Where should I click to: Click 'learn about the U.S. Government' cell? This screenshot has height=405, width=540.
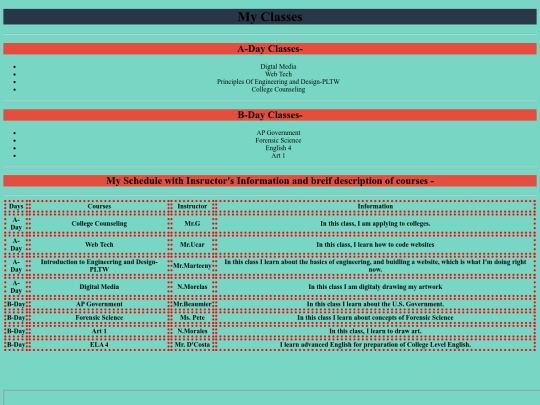tap(375, 304)
